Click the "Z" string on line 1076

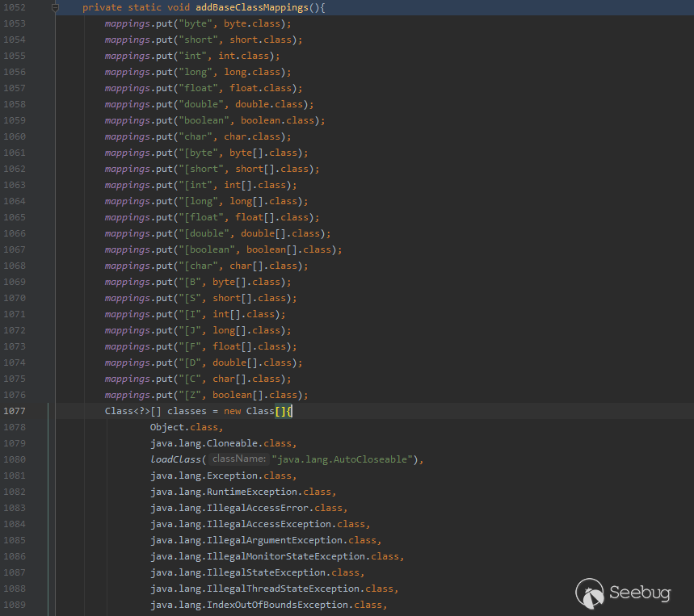[x=187, y=395]
